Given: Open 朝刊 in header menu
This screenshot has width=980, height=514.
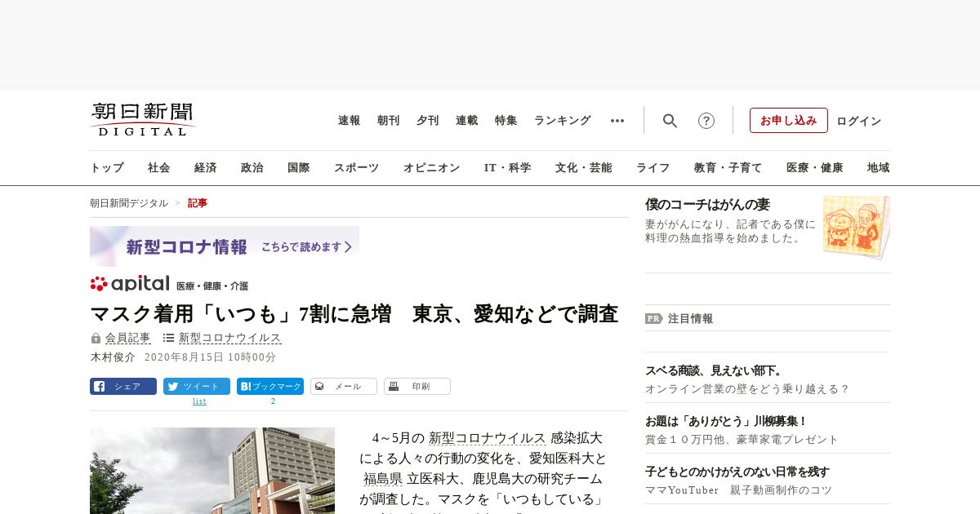Looking at the screenshot, I should (x=389, y=121).
